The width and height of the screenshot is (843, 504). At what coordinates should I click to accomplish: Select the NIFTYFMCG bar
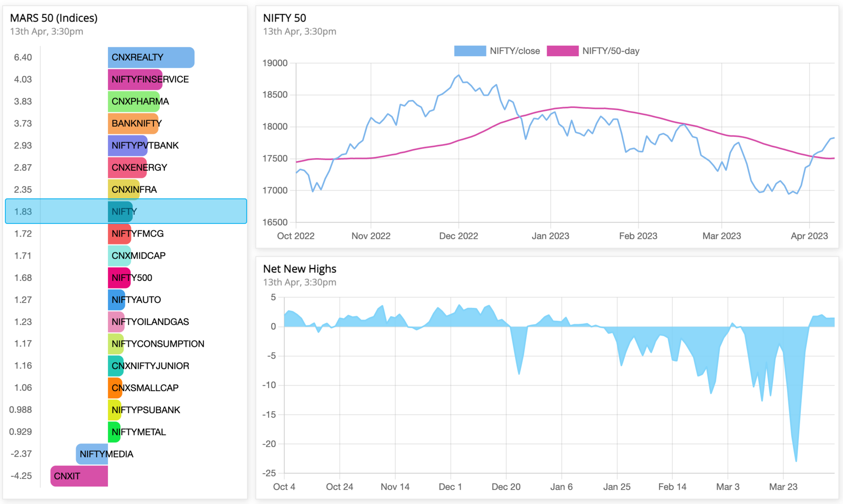pos(119,234)
